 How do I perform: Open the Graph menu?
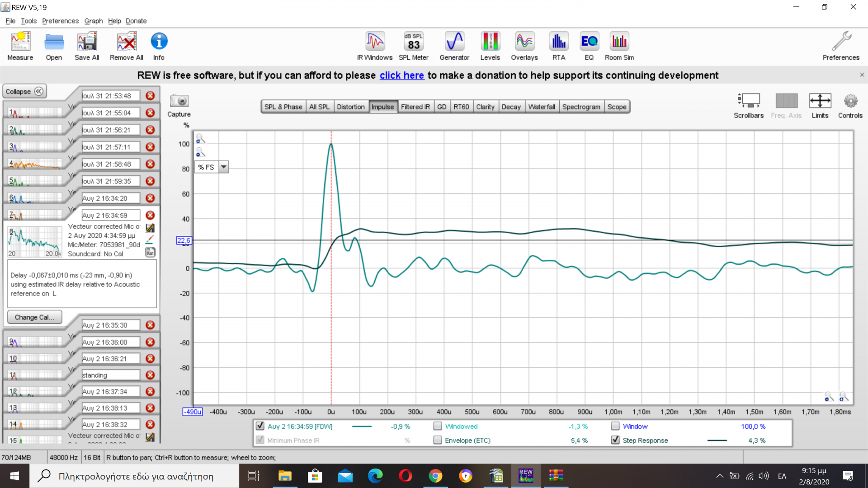(93, 21)
